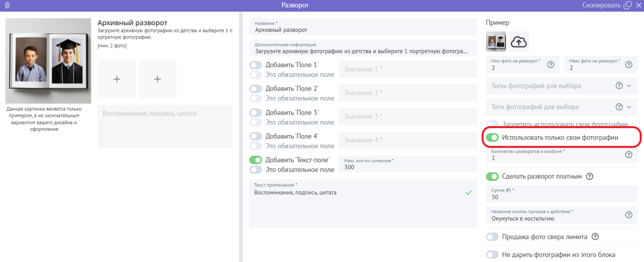Click help icon for call-to-action button name field
The height and width of the screenshot is (262, 644).
coord(629,215)
